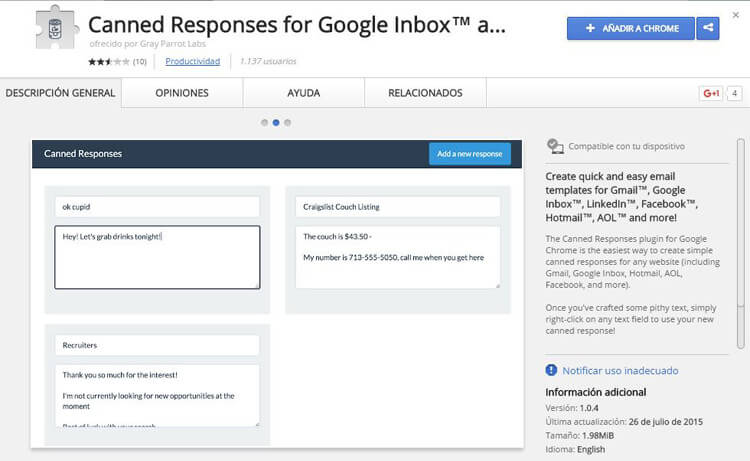Viewport: 750px width, 461px height.
Task: Click the Notificar uso inadecuado link
Action: 620,371
